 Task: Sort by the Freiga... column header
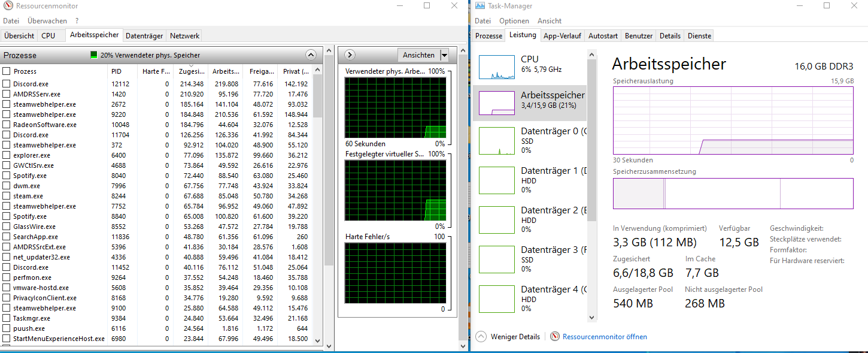(x=260, y=71)
